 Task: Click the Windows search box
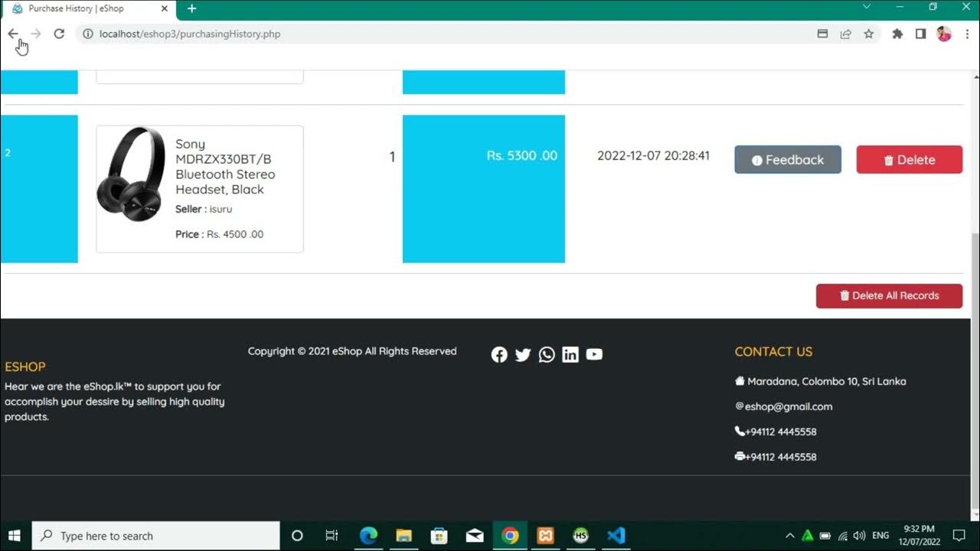pyautogui.click(x=156, y=536)
